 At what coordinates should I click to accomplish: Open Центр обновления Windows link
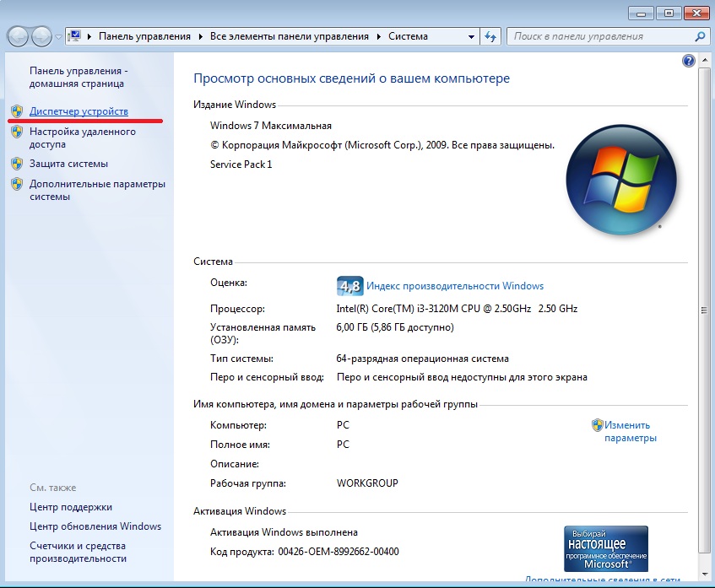click(95, 526)
